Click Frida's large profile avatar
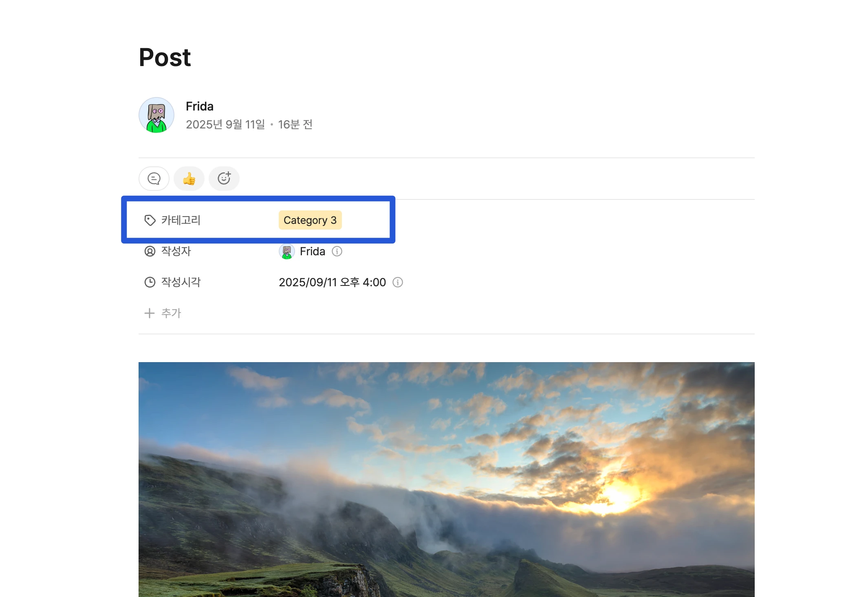868x597 pixels. point(156,115)
